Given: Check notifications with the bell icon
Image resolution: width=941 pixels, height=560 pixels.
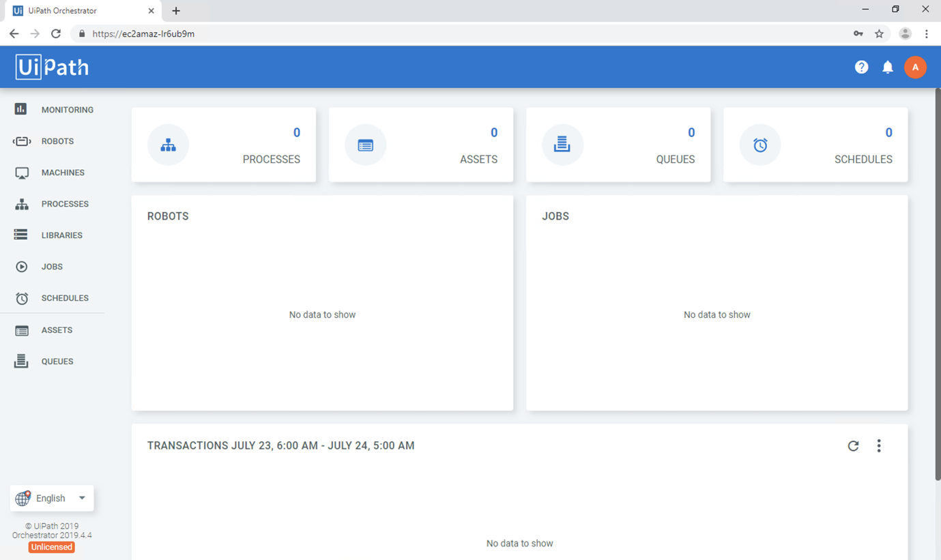Looking at the screenshot, I should point(888,67).
